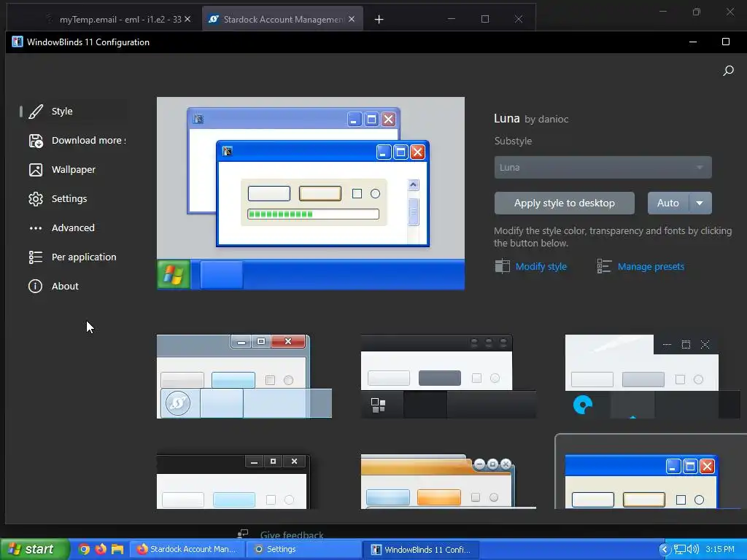Click WindowBlinds 11 Confi... taskbar item

coord(421,550)
